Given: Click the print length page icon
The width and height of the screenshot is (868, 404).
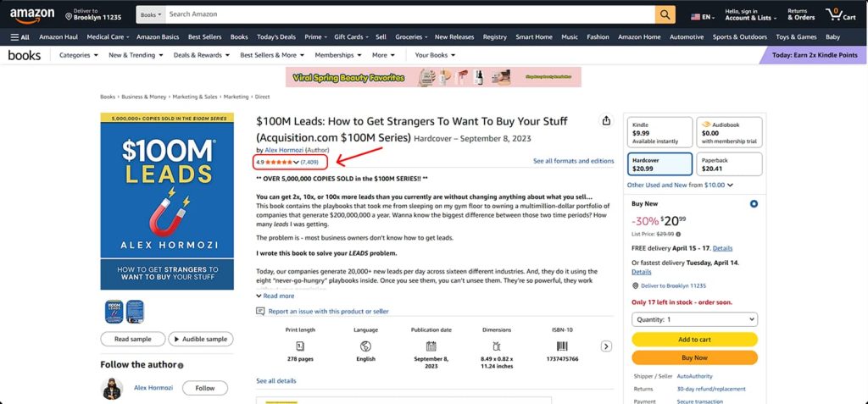Looking at the screenshot, I should click(x=300, y=346).
